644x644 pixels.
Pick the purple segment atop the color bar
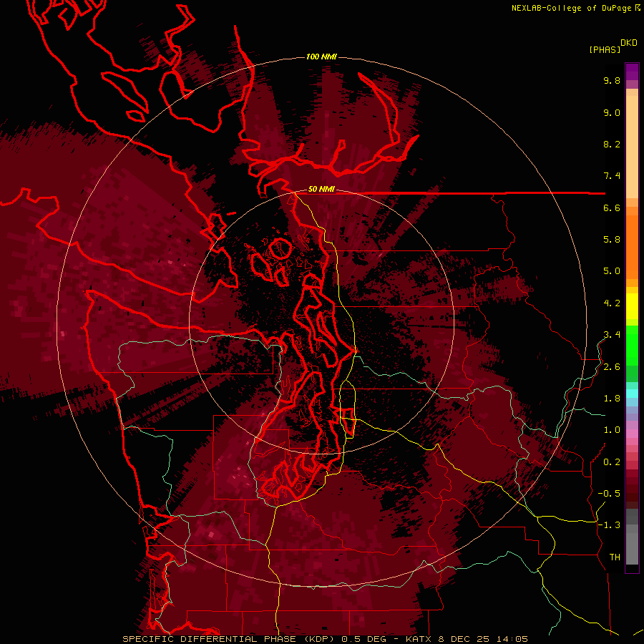coord(632,72)
